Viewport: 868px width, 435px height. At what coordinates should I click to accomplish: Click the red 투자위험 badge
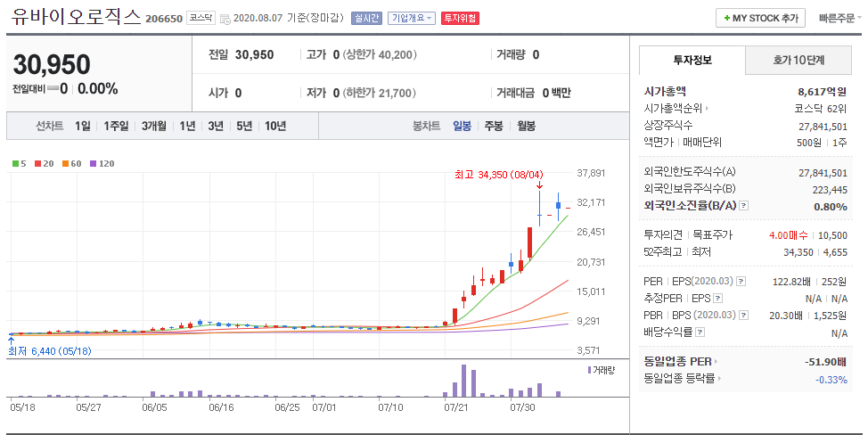click(460, 18)
